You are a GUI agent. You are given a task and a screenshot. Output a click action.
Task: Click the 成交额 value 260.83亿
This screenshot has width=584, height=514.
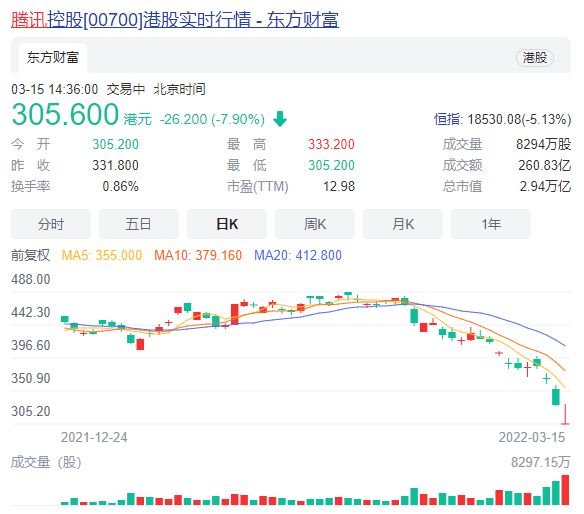coord(545,165)
